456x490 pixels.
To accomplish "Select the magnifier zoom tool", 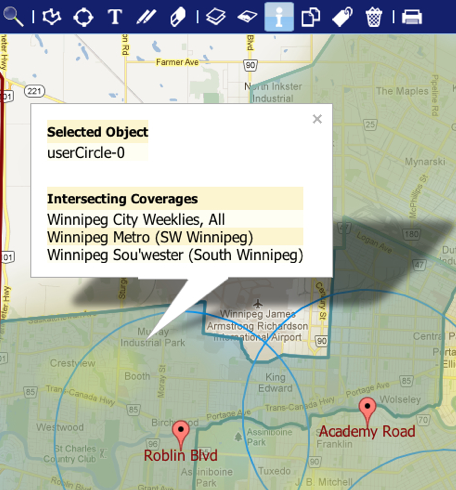I will click(13, 17).
